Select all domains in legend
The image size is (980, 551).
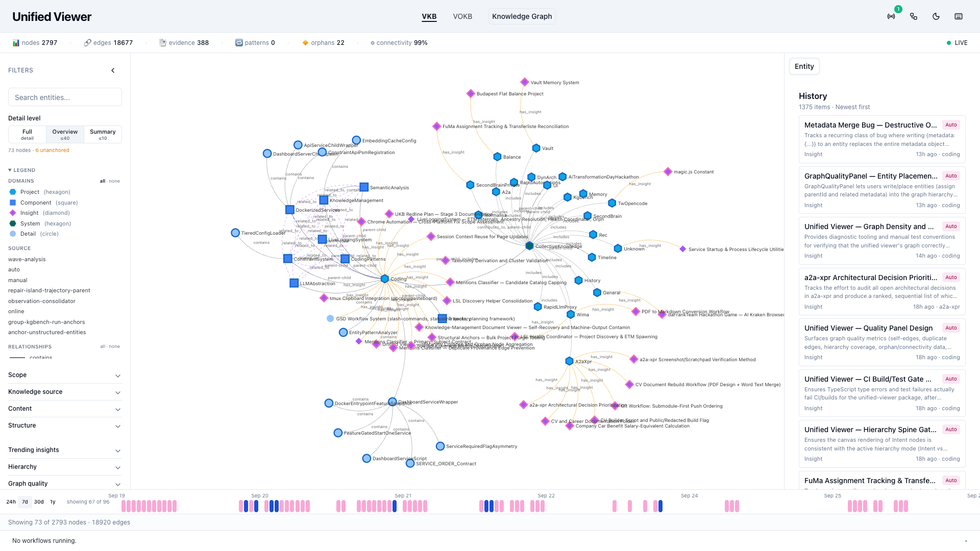103,181
